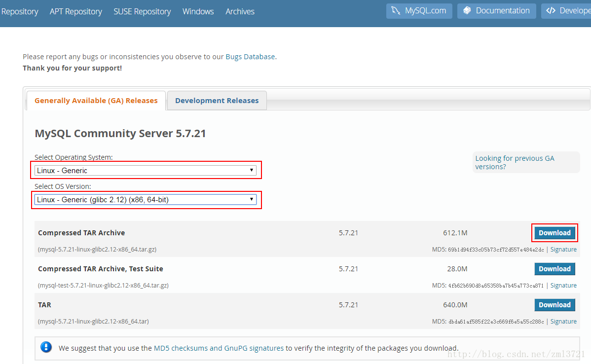Open MD5 checksums and GnuPG signatures link
Screen dimensions: 591x364
219,348
